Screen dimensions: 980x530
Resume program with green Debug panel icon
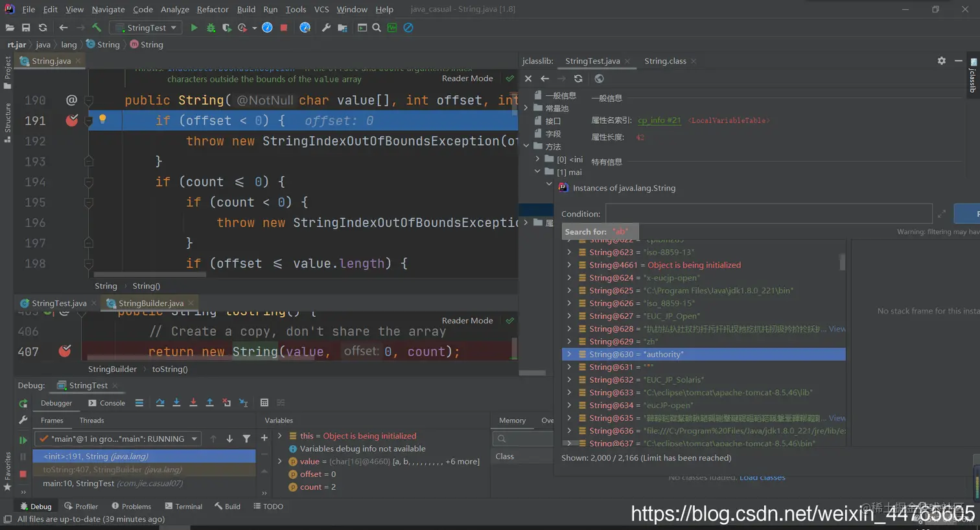(x=23, y=440)
